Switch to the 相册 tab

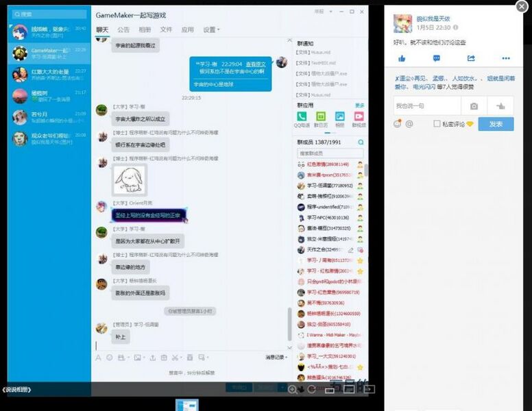(145, 30)
